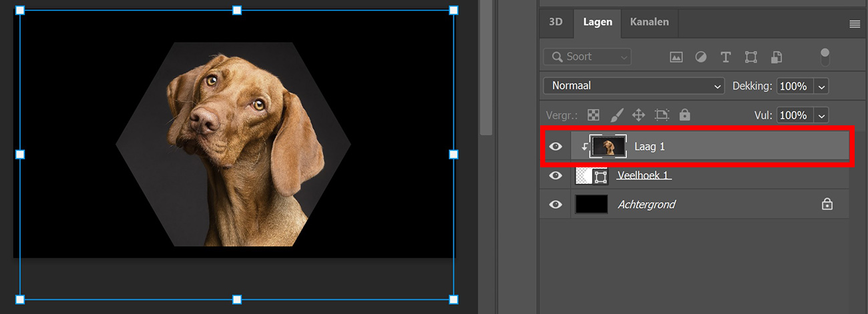Screen dimensions: 868x314
Task: Click the type layer filter icon
Action: point(726,57)
